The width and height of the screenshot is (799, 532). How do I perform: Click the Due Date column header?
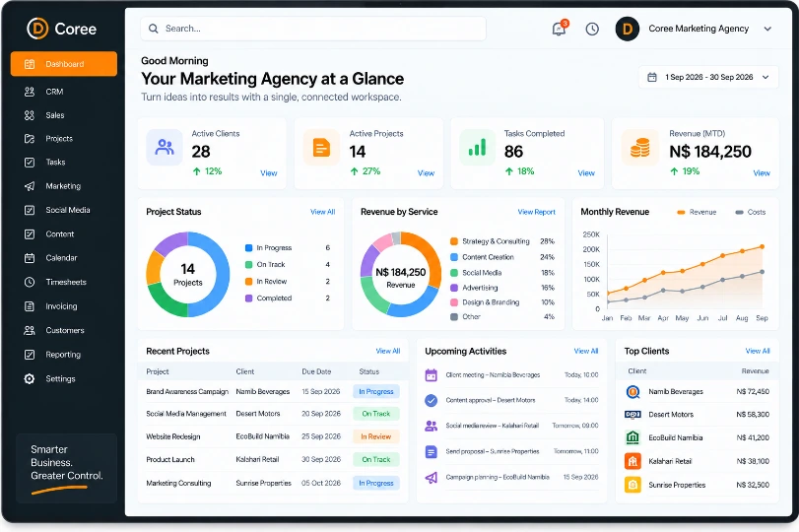coord(316,372)
